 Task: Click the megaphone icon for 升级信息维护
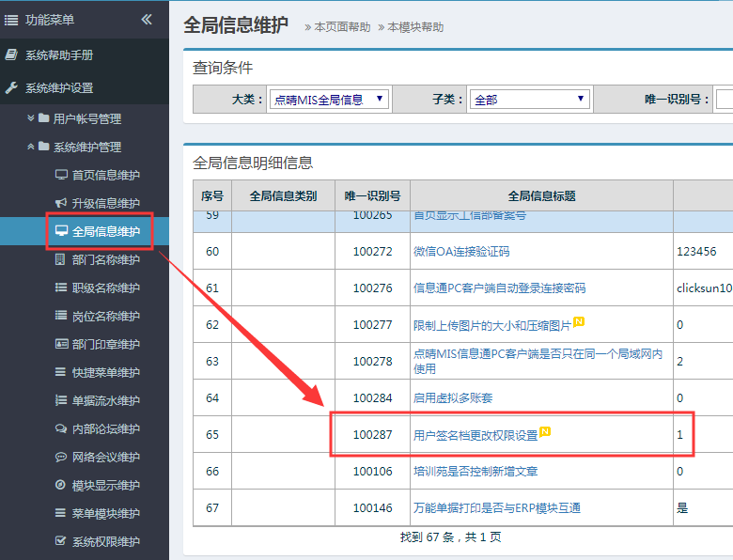tap(61, 203)
